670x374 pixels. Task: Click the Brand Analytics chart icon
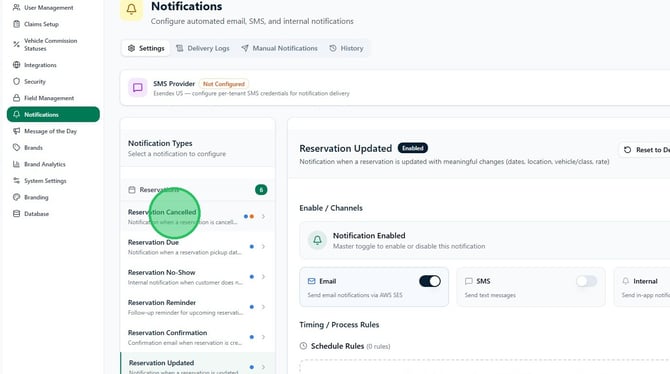tap(16, 164)
